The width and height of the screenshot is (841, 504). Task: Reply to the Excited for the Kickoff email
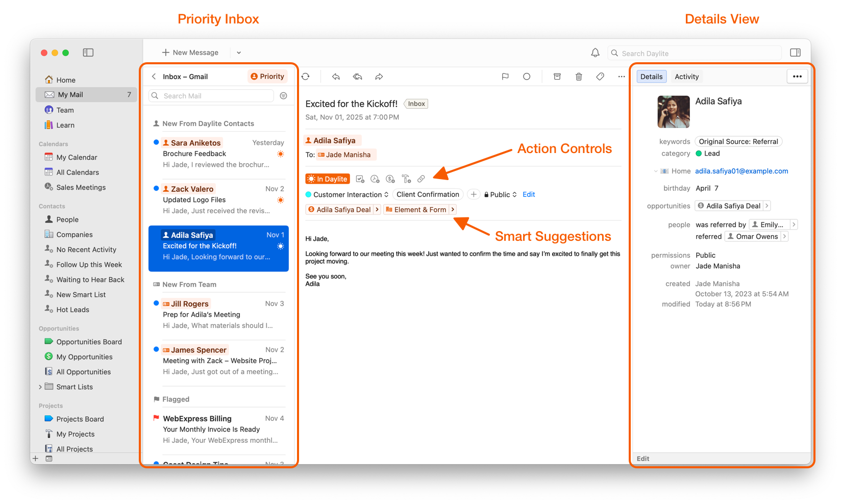point(336,77)
